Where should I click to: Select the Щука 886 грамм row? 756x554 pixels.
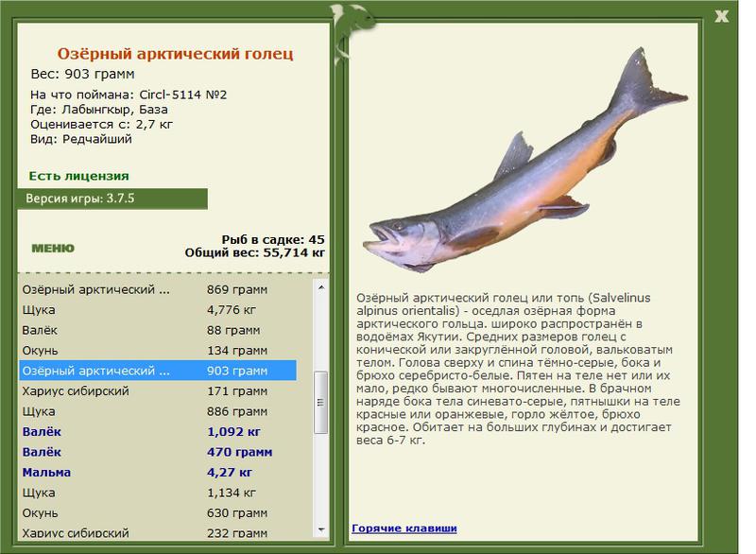pos(158,411)
